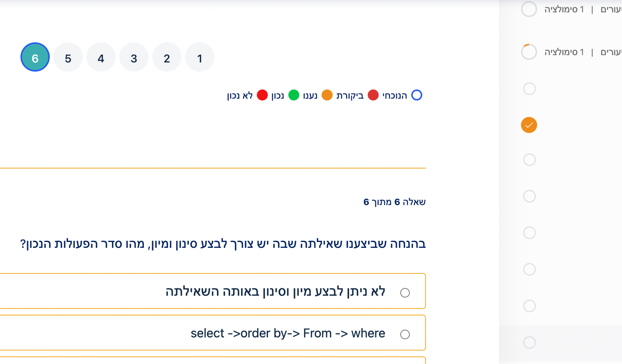
Task: Choose the 'select ->order by-> From -> where' answer
Action: click(x=405, y=334)
